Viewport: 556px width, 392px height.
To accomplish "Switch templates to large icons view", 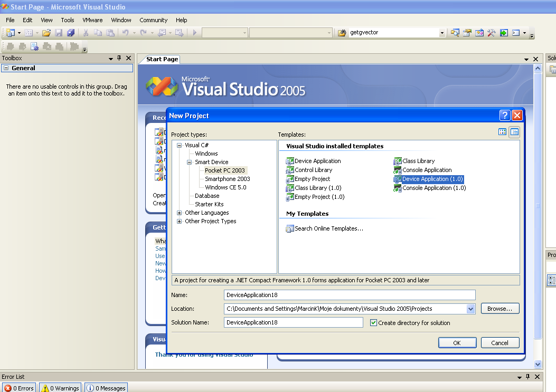I will pyautogui.click(x=503, y=132).
